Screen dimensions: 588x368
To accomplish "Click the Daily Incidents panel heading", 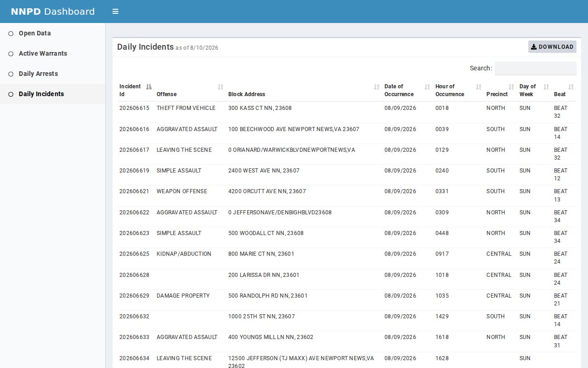I will (145, 47).
